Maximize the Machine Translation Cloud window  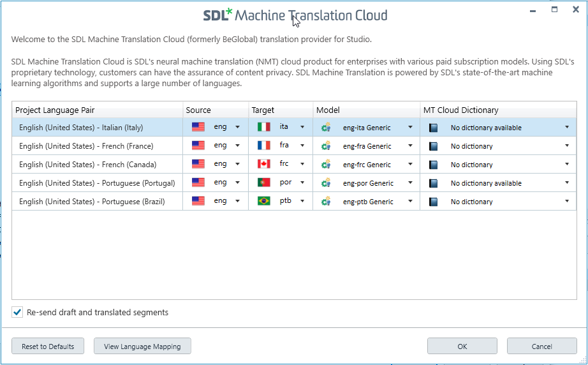pyautogui.click(x=554, y=10)
